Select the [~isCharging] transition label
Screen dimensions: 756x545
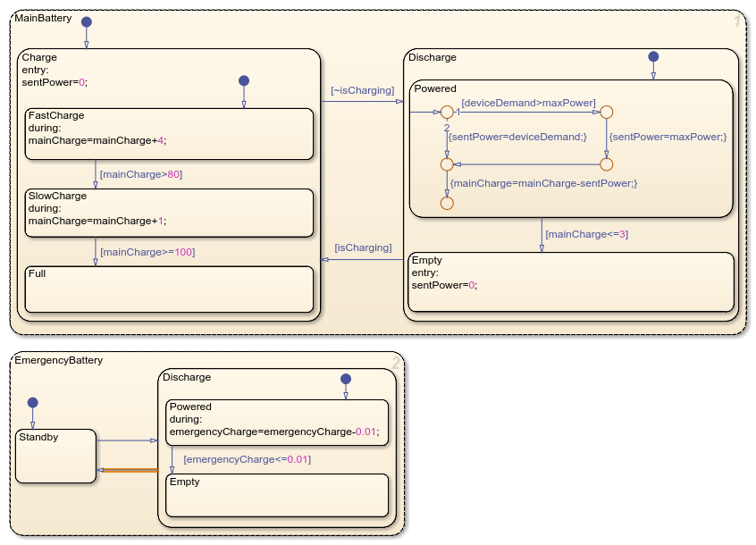pyautogui.click(x=360, y=90)
